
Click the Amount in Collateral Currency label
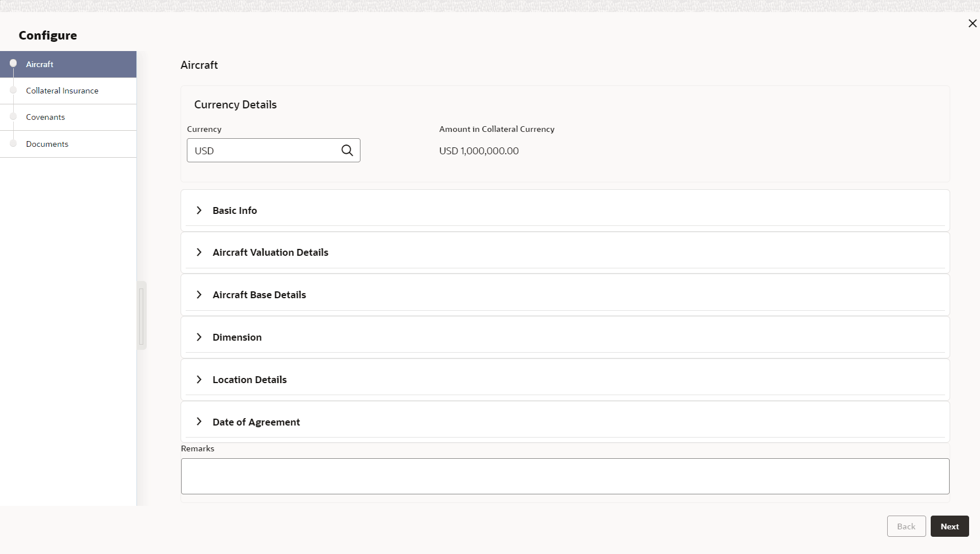click(497, 129)
